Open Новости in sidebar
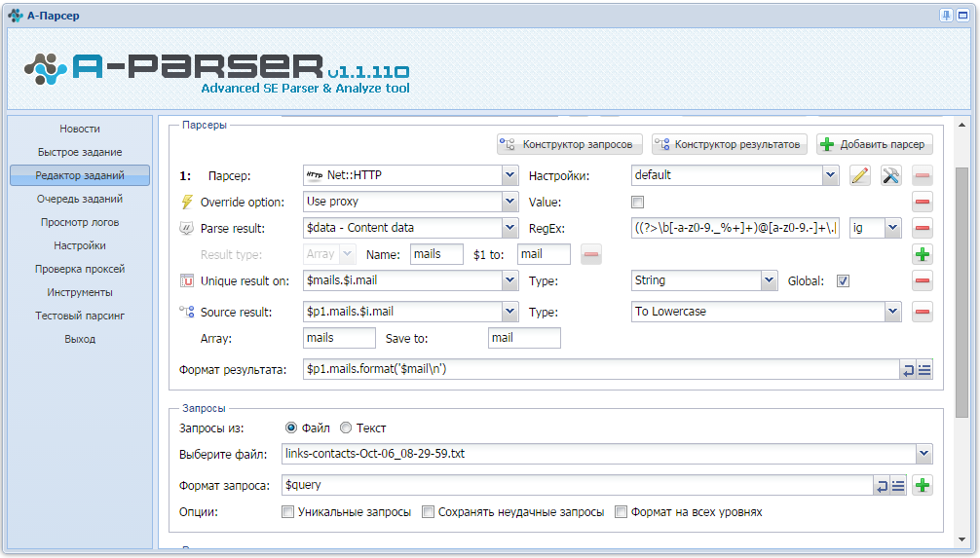 [x=80, y=129]
